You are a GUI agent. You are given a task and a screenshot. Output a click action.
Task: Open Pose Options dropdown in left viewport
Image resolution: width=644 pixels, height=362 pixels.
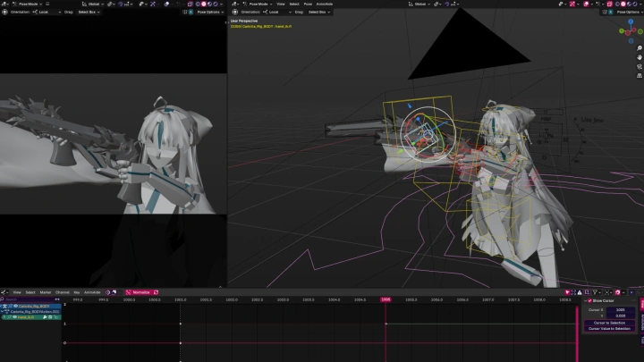pyautogui.click(x=210, y=12)
